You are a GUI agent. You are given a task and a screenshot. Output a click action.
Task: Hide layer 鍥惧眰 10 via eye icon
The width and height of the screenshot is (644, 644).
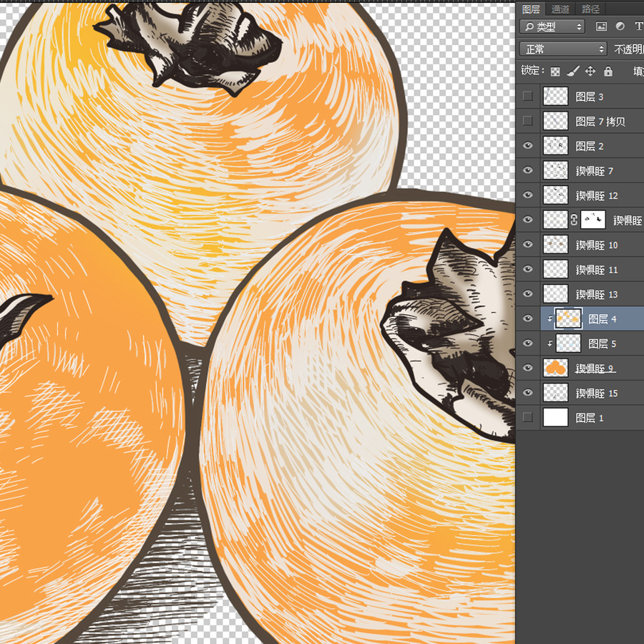(528, 245)
